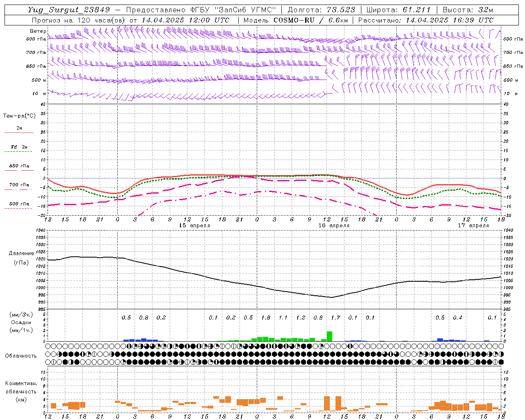Click the 1.2 precipitation value
This screenshot has height=420, width=525.
pos(301,318)
